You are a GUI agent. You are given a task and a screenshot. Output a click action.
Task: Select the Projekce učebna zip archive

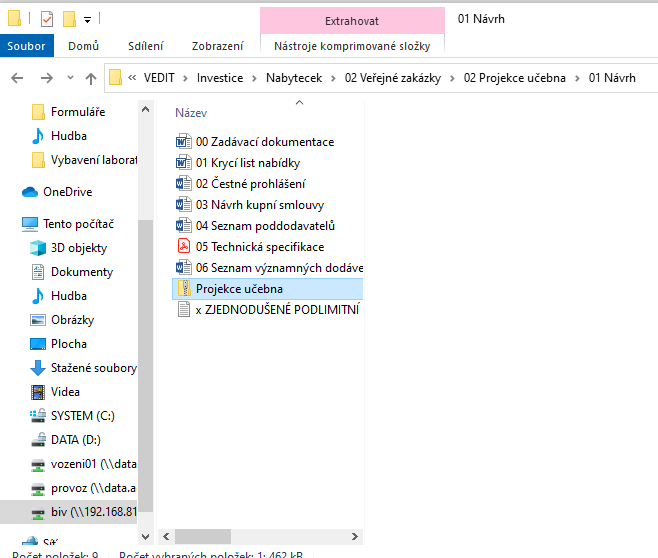click(239, 288)
